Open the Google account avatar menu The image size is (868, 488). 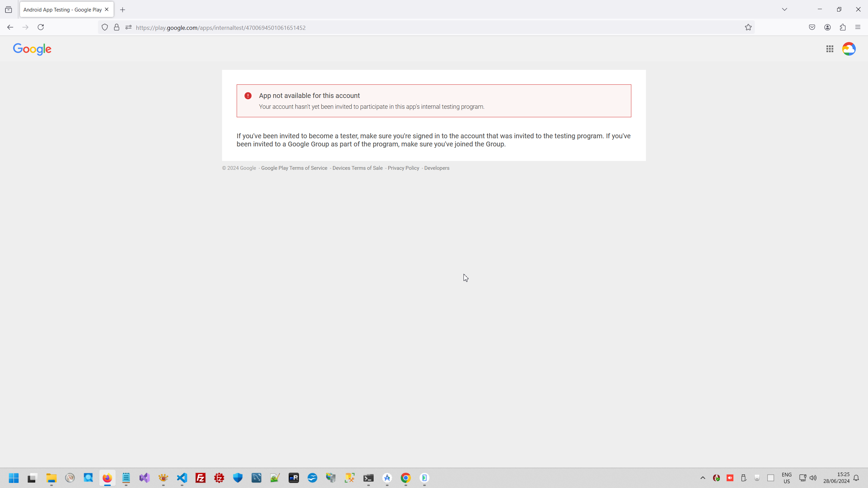[849, 49]
